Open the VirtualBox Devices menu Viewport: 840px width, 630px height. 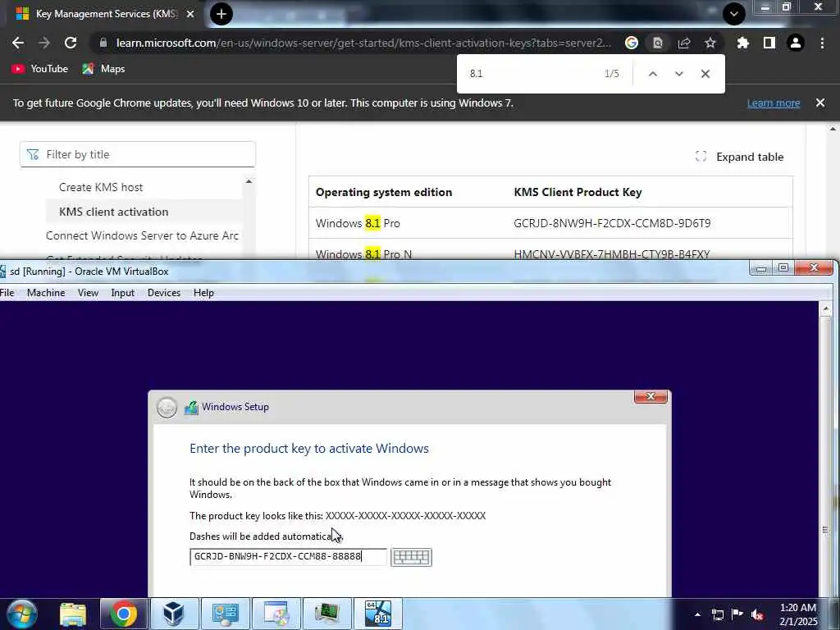click(x=164, y=293)
